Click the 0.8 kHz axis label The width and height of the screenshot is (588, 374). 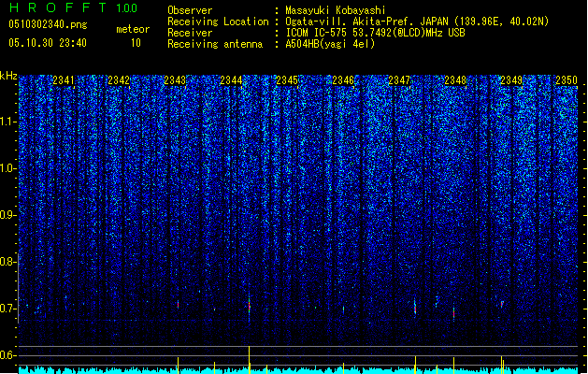8,262
